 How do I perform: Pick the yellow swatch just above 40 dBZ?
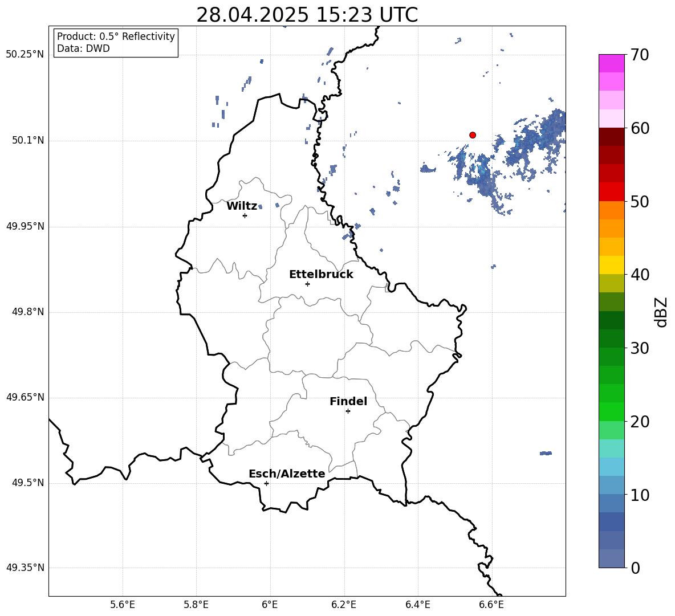(612, 265)
